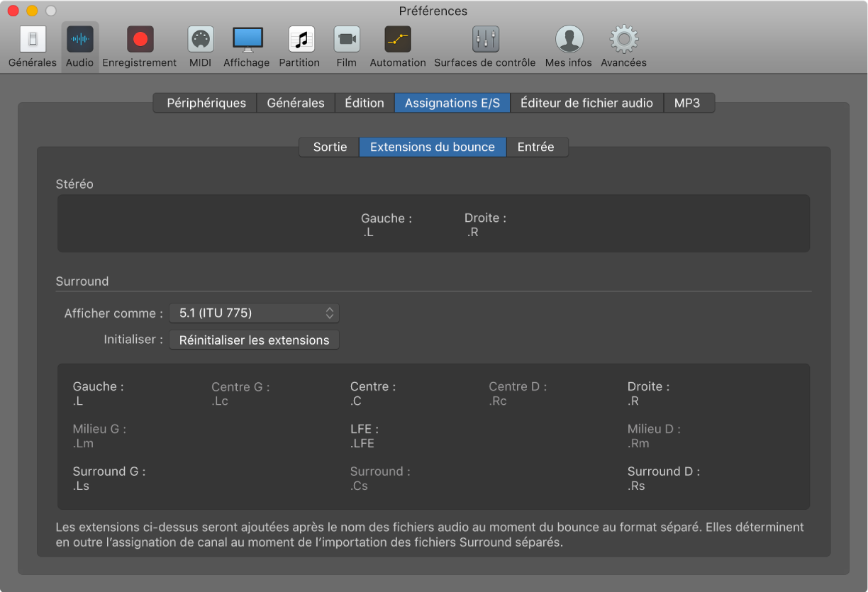This screenshot has width=868, height=592.
Task: Select the Enregistrement record icon
Action: click(x=140, y=40)
